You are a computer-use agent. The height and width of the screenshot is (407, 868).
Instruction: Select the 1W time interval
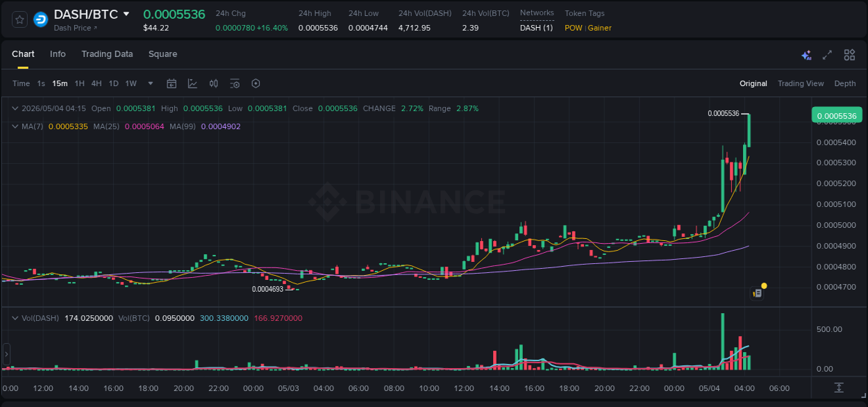pyautogui.click(x=131, y=83)
